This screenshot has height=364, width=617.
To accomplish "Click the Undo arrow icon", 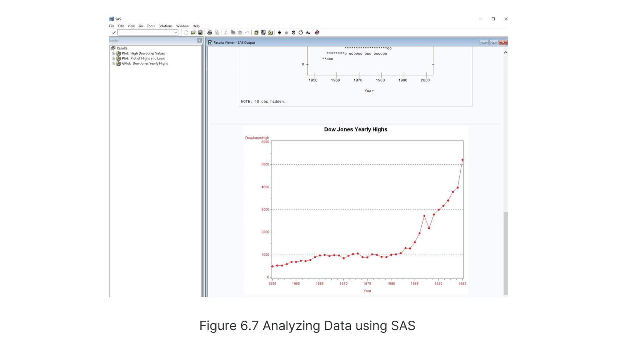I will point(247,33).
